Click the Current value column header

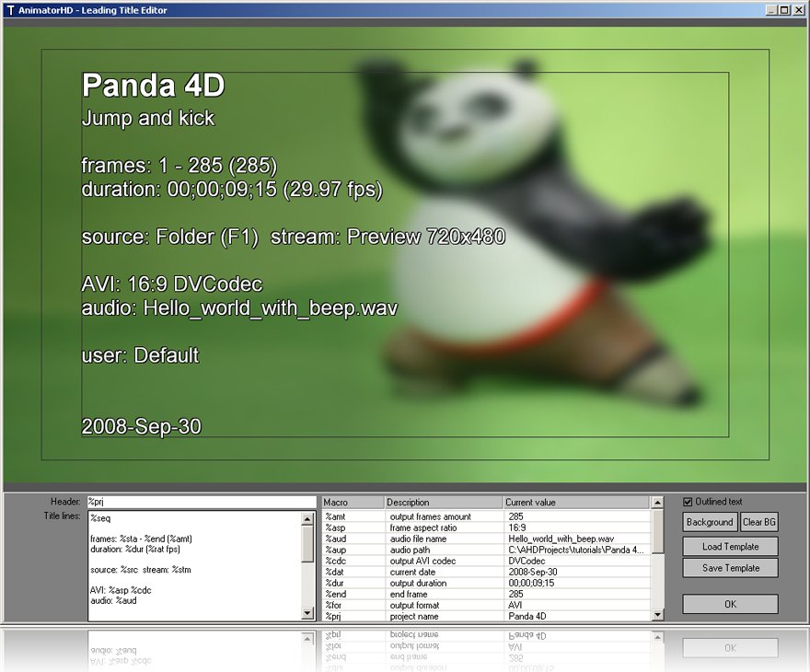[576, 502]
